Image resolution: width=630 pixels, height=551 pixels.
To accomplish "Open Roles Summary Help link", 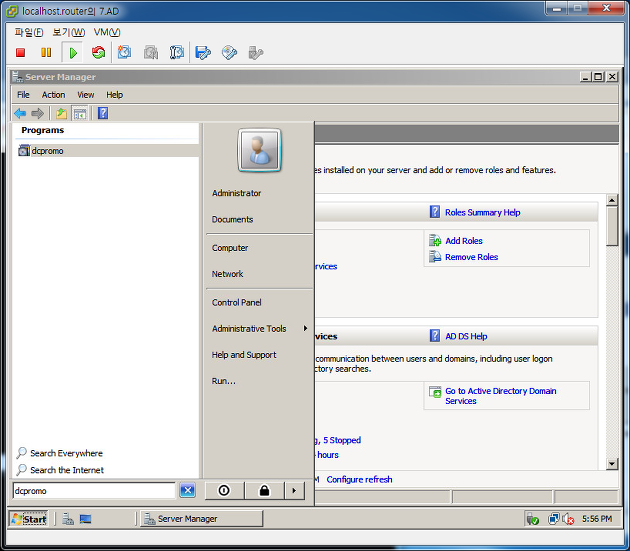I will pos(483,212).
